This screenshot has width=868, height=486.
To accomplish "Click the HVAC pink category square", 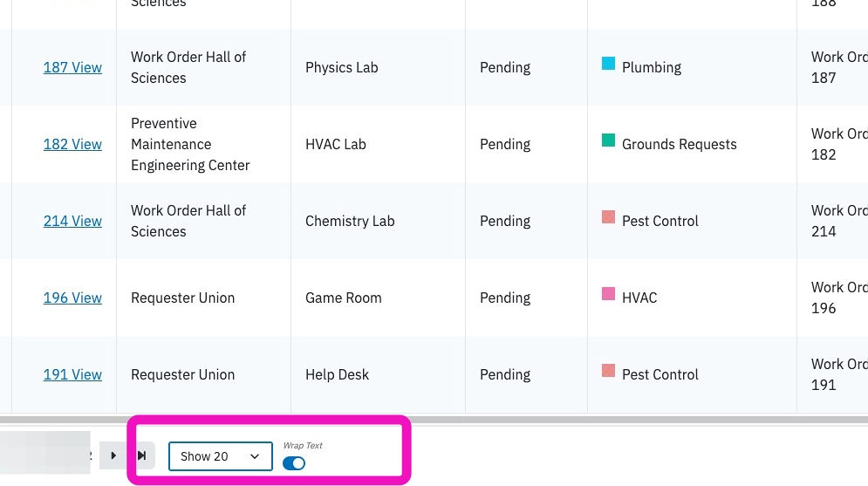I will [608, 293].
